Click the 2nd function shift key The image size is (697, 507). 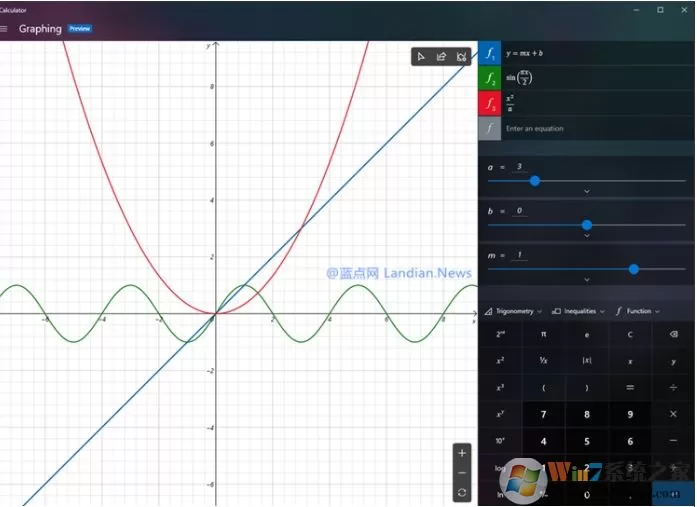(501, 334)
